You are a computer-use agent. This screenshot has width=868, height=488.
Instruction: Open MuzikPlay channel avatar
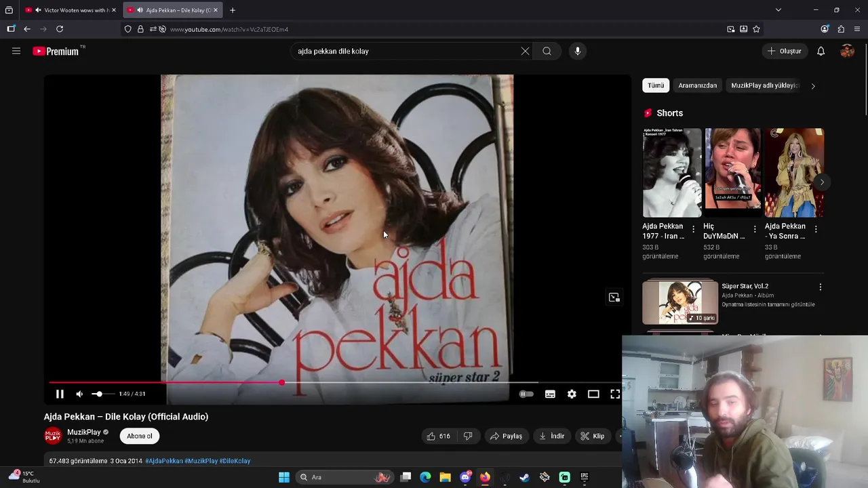click(53, 436)
